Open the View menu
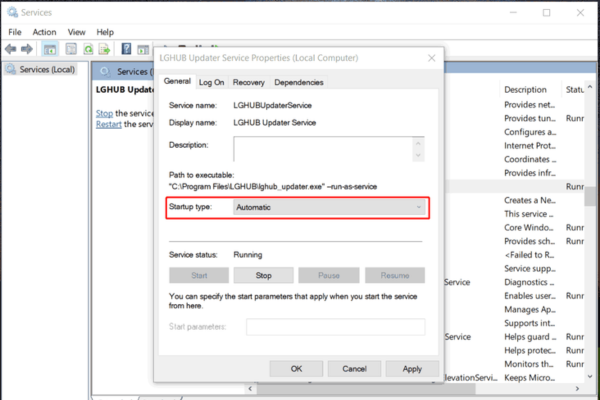The width and height of the screenshot is (600, 400). [77, 32]
